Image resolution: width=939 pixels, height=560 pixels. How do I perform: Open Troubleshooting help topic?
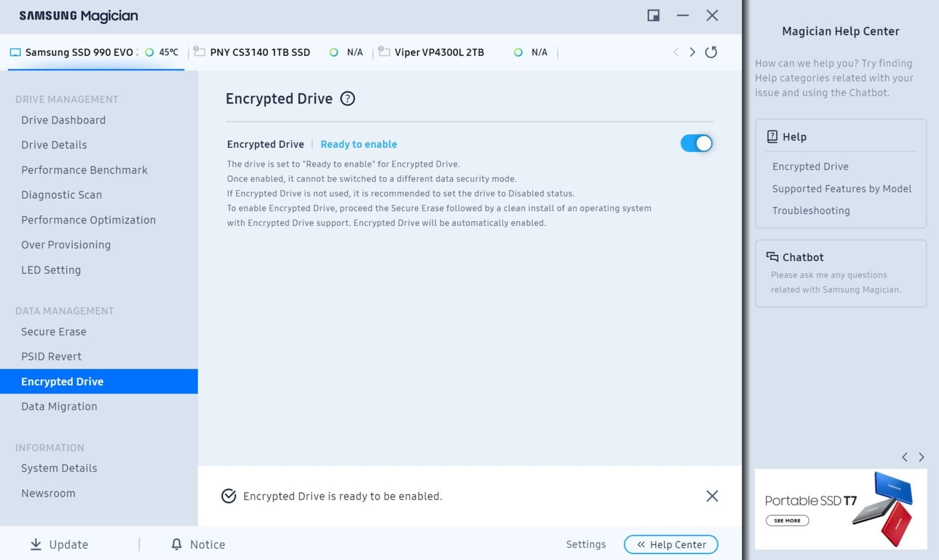[x=811, y=211]
